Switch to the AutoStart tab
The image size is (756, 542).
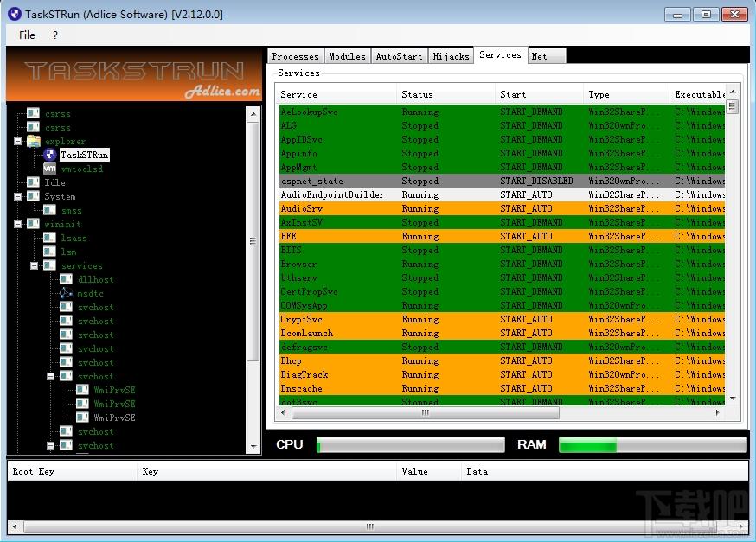(400, 56)
